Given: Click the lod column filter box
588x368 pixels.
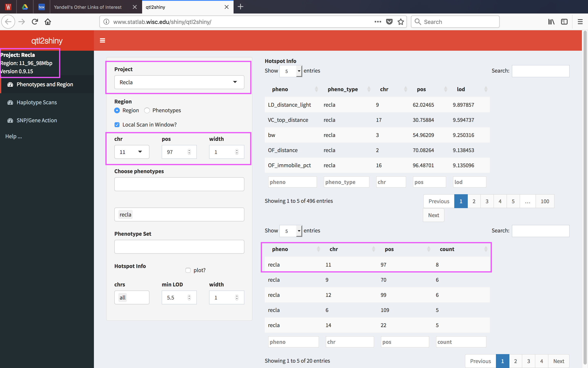Looking at the screenshot, I should pos(469,182).
